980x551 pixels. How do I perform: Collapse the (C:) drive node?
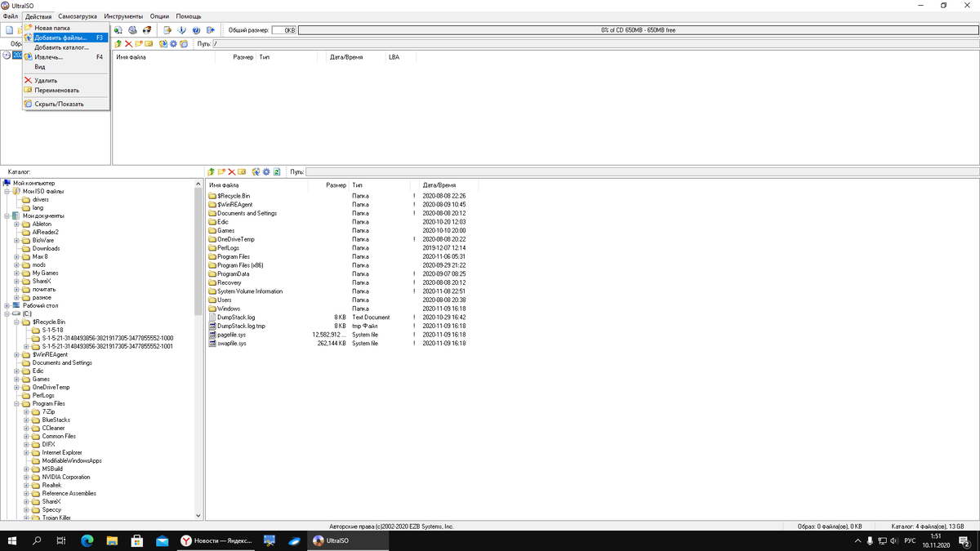pyautogui.click(x=7, y=313)
